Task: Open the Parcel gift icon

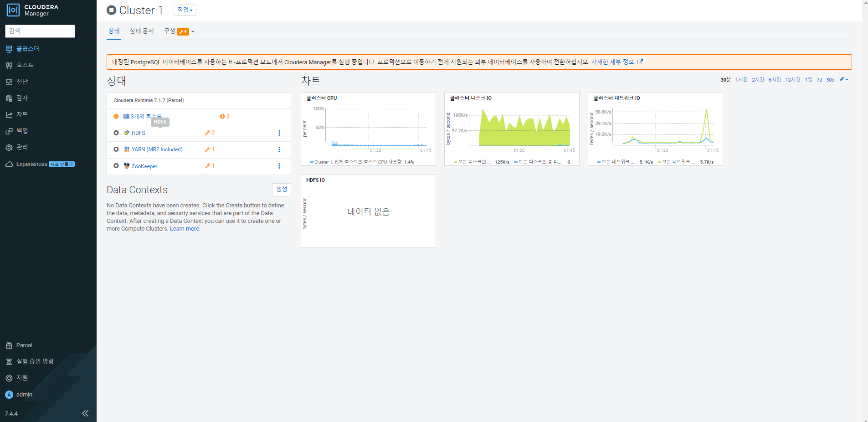Action: 9,345
